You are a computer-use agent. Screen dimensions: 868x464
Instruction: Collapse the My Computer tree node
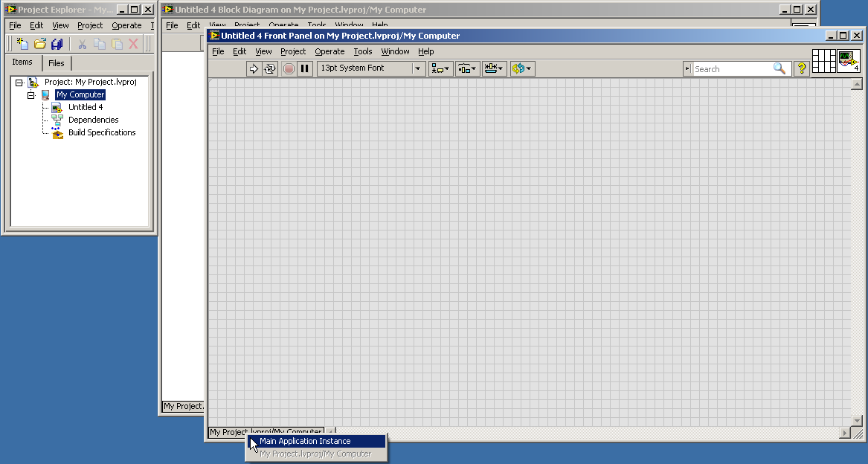coord(31,95)
